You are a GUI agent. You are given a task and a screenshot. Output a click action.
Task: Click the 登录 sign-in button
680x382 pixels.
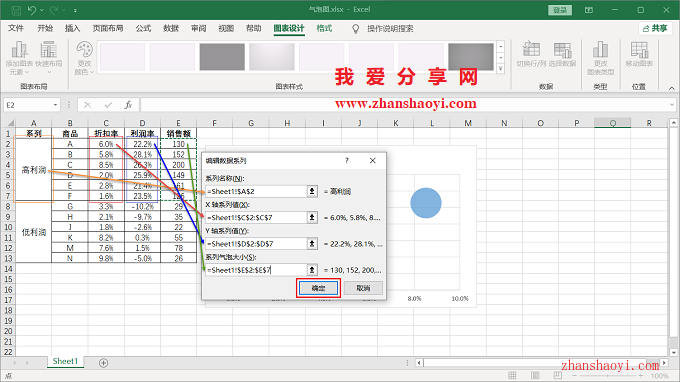point(560,10)
